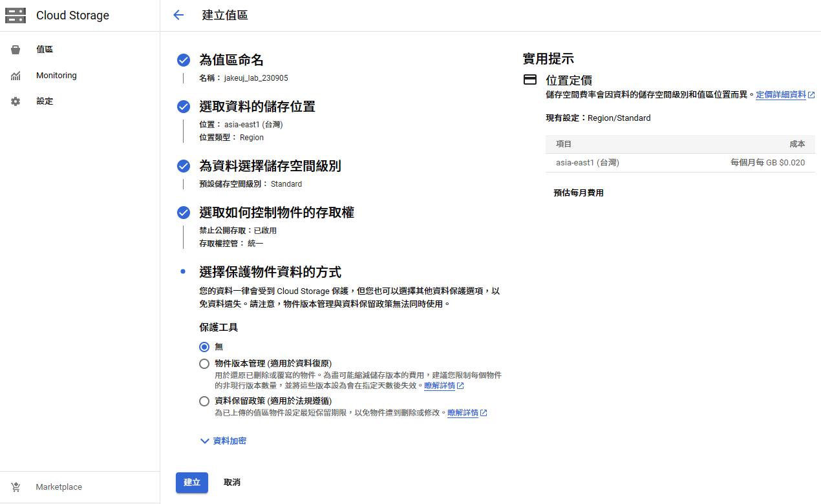The height and width of the screenshot is (504, 821).
Task: Click the Monitoring chart icon
Action: click(16, 76)
